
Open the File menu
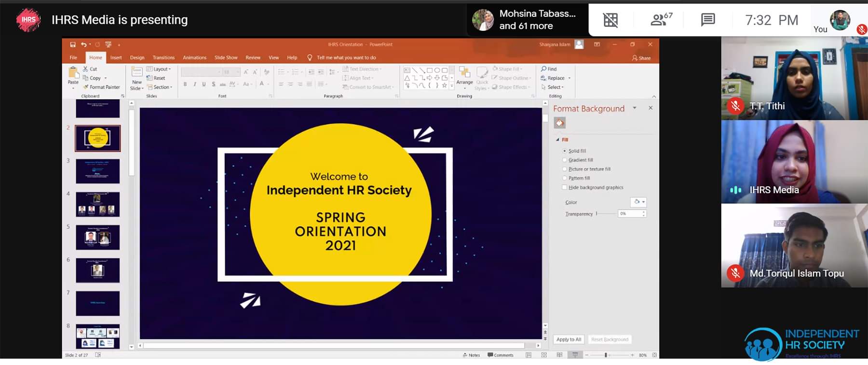pos(73,57)
